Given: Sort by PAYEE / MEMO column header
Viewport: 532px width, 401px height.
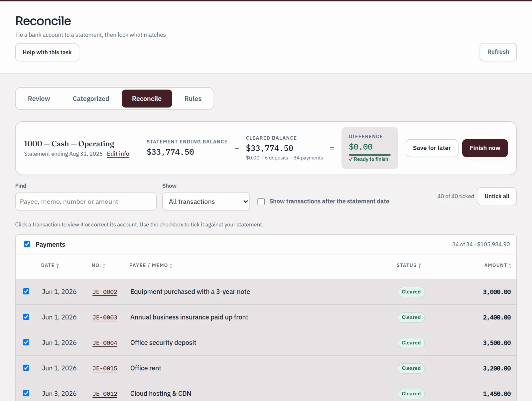Looking at the screenshot, I should [x=151, y=265].
